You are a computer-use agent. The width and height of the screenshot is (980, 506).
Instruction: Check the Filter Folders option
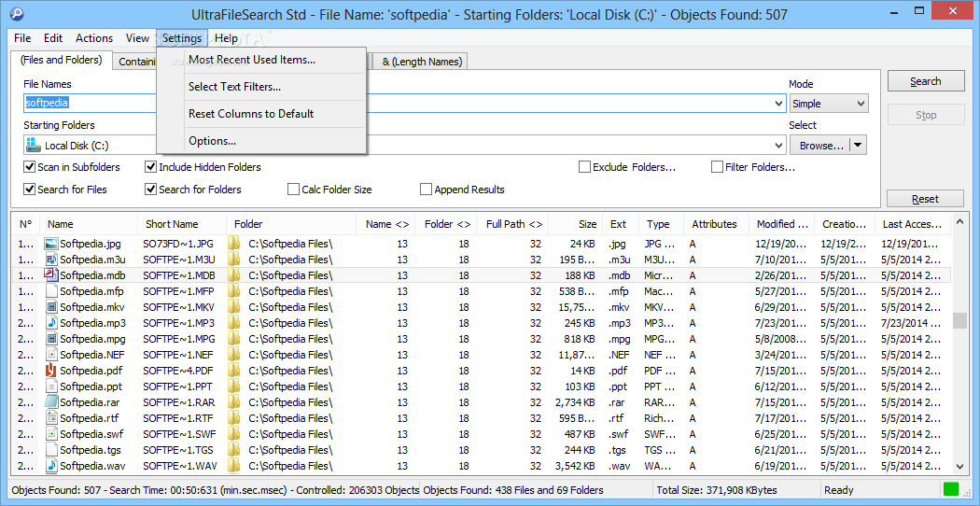tap(717, 167)
